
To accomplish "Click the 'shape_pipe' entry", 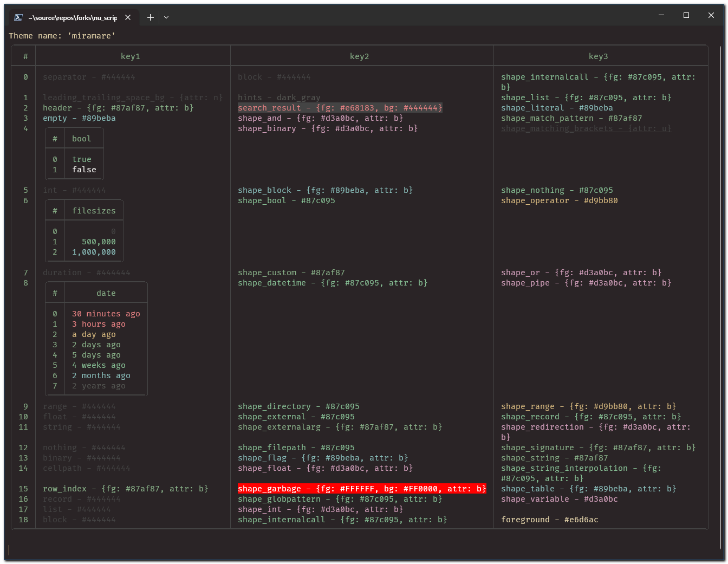I will (x=586, y=283).
